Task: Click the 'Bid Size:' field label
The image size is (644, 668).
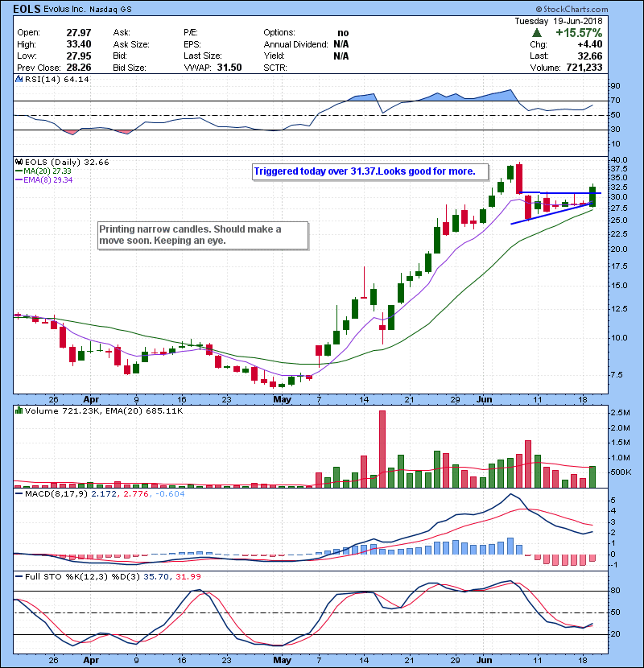Action: (x=130, y=68)
